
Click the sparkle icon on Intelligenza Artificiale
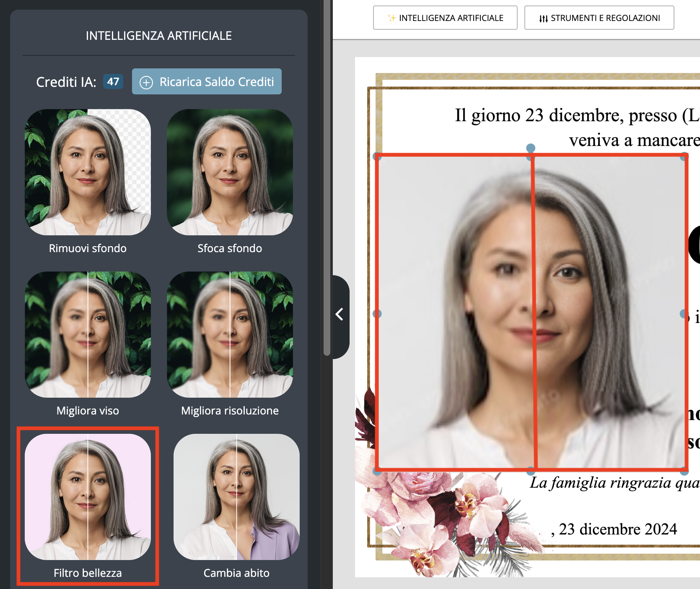point(391,18)
